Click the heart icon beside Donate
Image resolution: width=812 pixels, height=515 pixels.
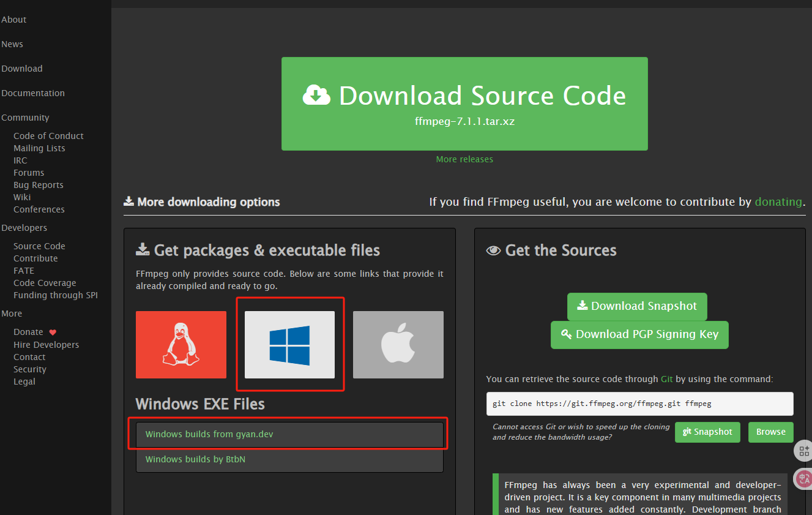pyautogui.click(x=53, y=332)
